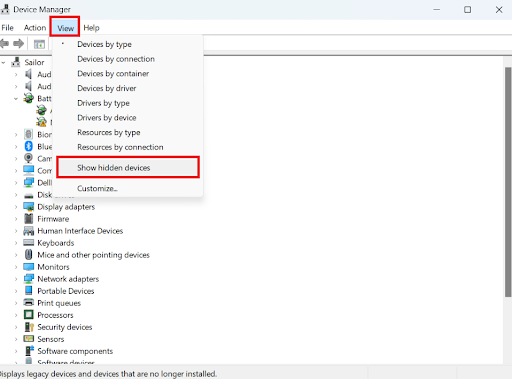Click the Forward arrow toolbar icon
Viewport: 512px width, 379px height.
pyautogui.click(x=19, y=43)
